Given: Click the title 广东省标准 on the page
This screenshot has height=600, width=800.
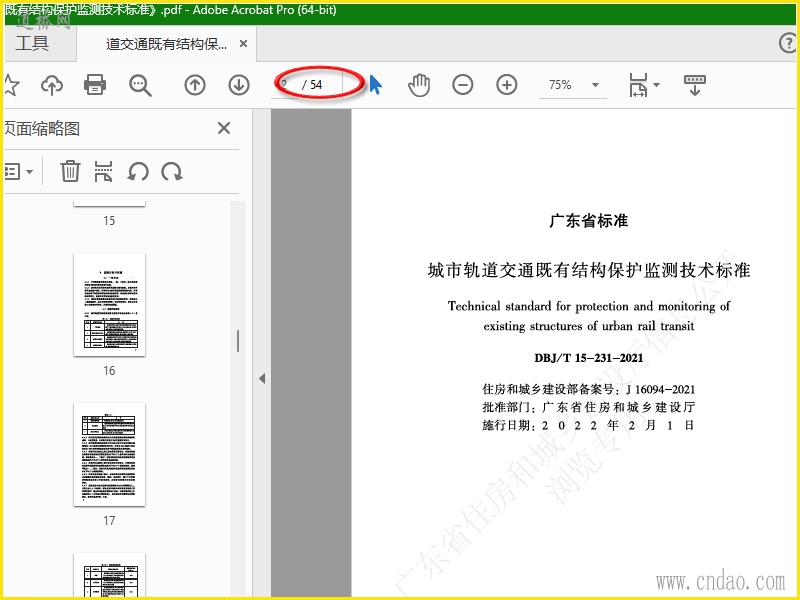Looking at the screenshot, I should tap(589, 221).
